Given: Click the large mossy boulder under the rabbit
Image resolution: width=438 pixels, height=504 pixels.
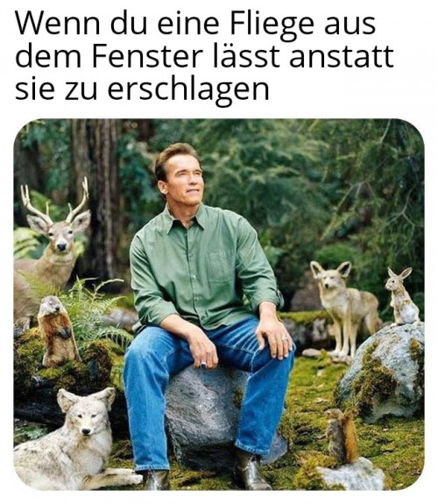Looking at the screenshot, I should (383, 373).
